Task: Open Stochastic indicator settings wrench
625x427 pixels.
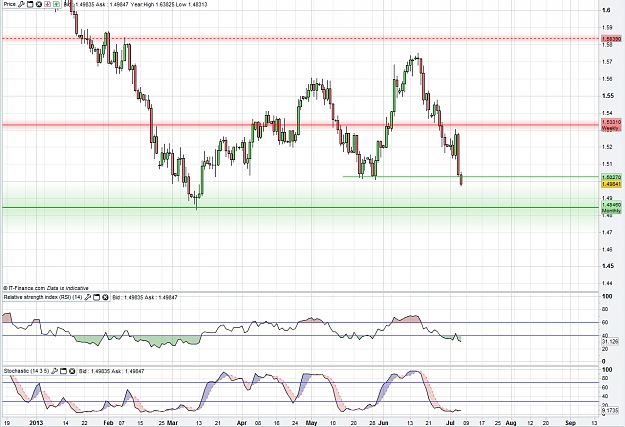Action: pyautogui.click(x=55, y=371)
